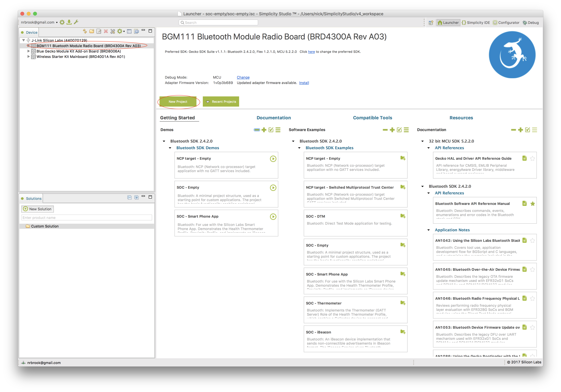Open document icon for AN1042 application note

point(524,240)
